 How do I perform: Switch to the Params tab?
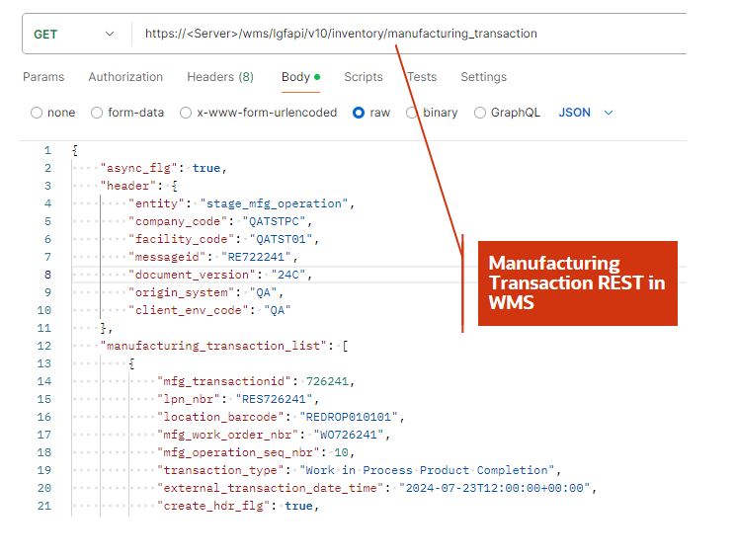[43, 77]
